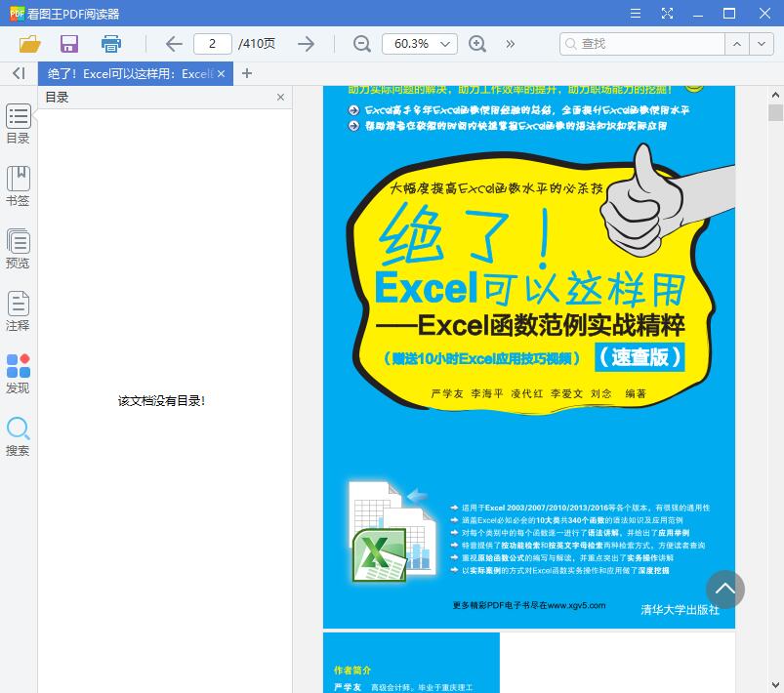Click scrollbar down arrow
This screenshot has height=693, width=784.
click(775, 685)
